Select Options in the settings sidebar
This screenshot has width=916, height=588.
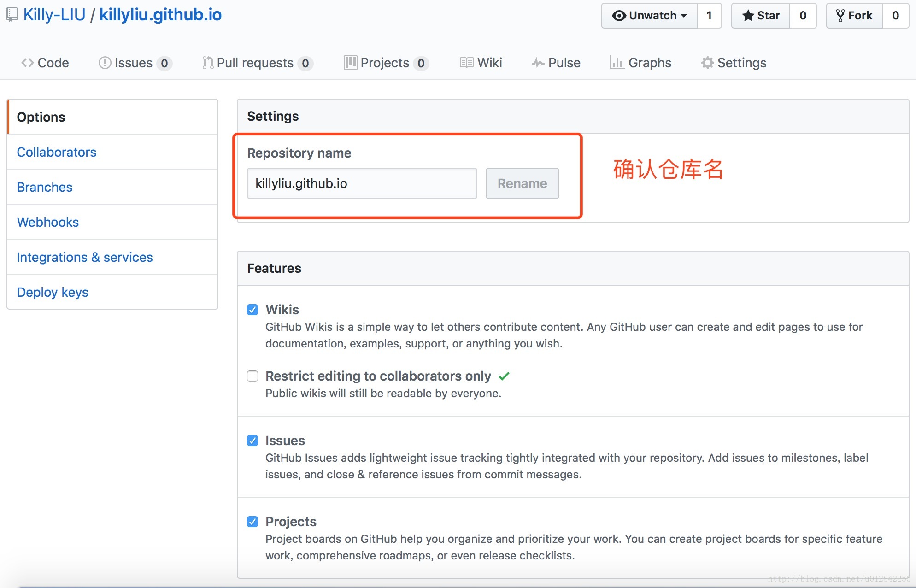coord(112,117)
